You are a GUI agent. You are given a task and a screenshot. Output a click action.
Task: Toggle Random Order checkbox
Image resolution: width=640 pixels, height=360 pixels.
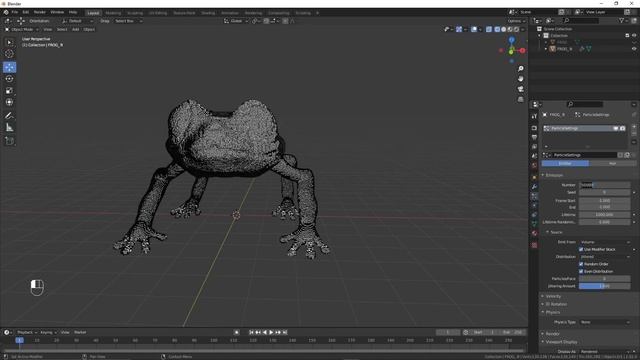coord(581,264)
